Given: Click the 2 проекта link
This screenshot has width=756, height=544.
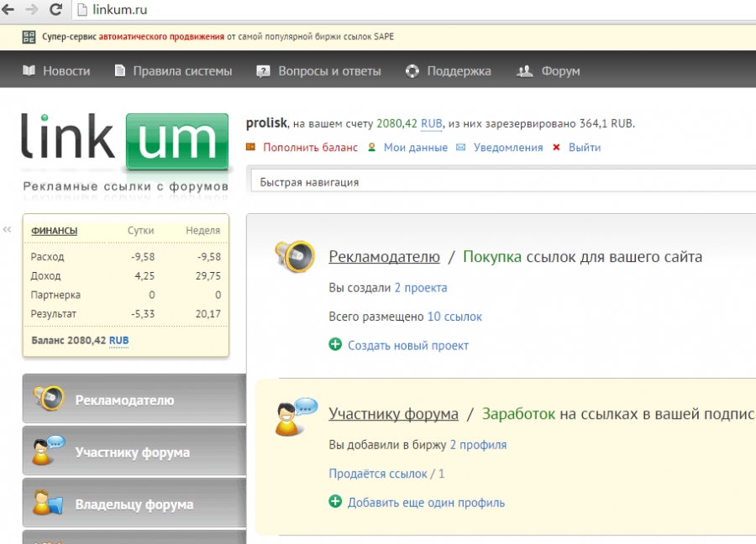Looking at the screenshot, I should click(x=421, y=287).
